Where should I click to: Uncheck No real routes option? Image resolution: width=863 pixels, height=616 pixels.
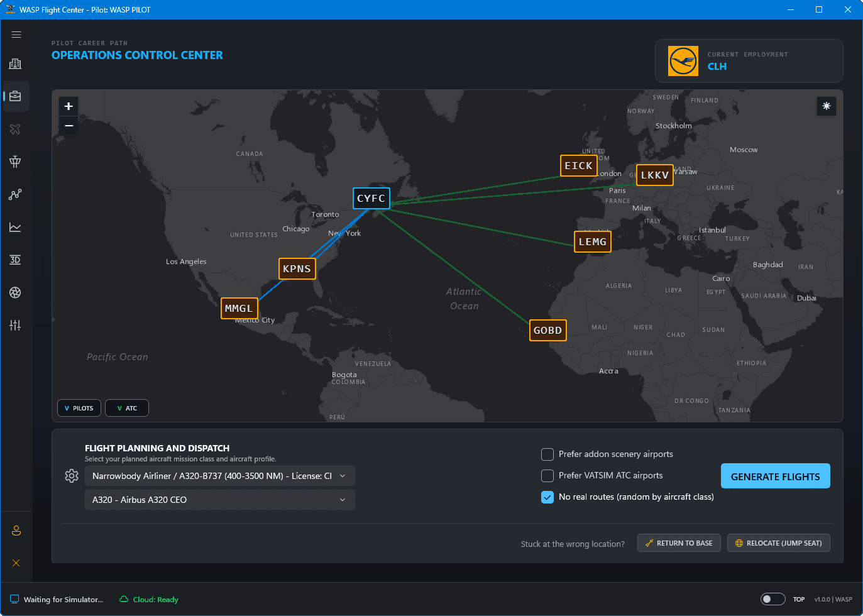547,497
